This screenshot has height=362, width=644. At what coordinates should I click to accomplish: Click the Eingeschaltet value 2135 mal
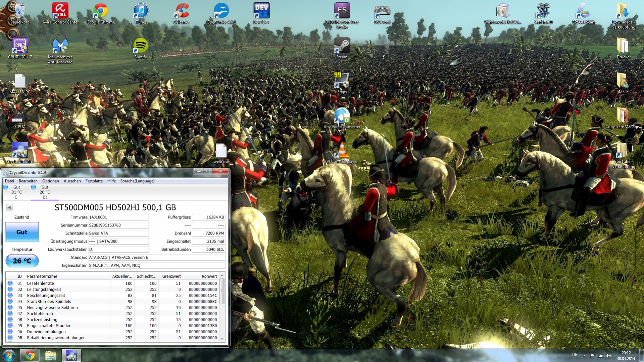click(x=208, y=241)
